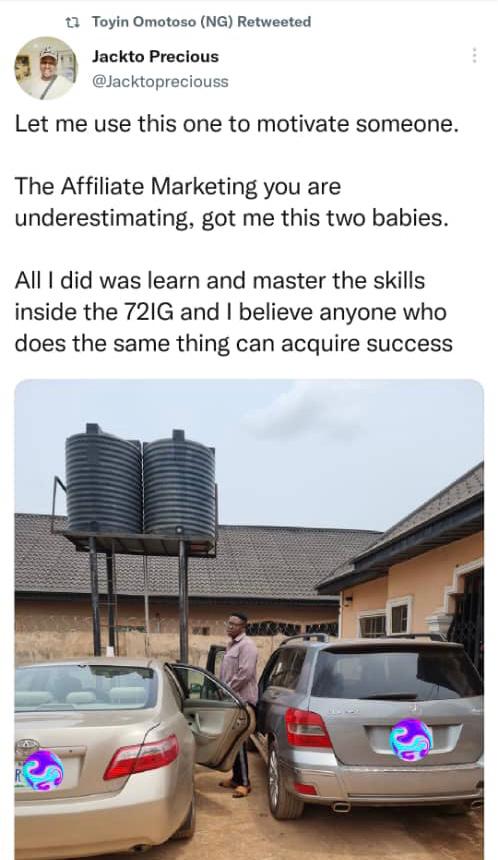Tap the gold Toyota sedan in photo
The width and height of the screenshot is (498, 860).
click(x=104, y=757)
